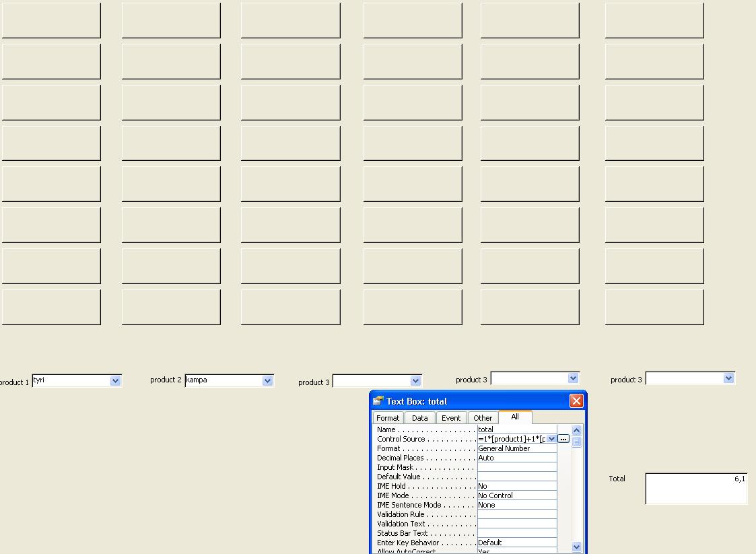The image size is (756, 554).
Task: Click the property sheet title bar icon
Action: (x=378, y=401)
